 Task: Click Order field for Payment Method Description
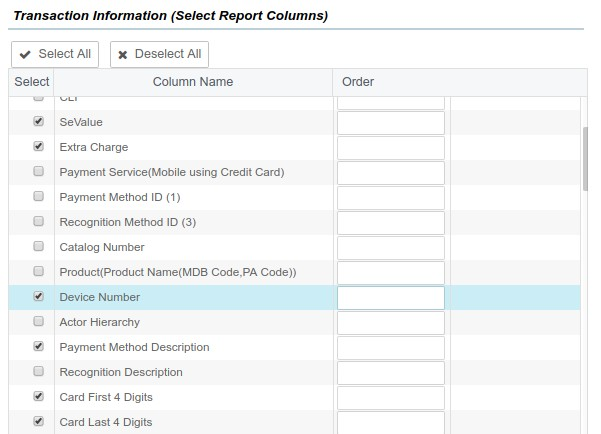391,348
